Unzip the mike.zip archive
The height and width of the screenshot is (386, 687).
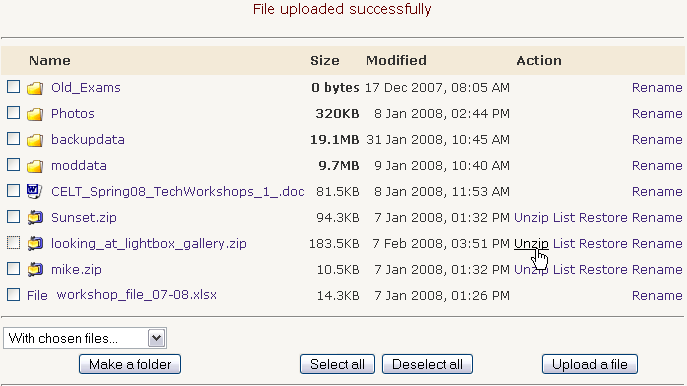pos(531,269)
